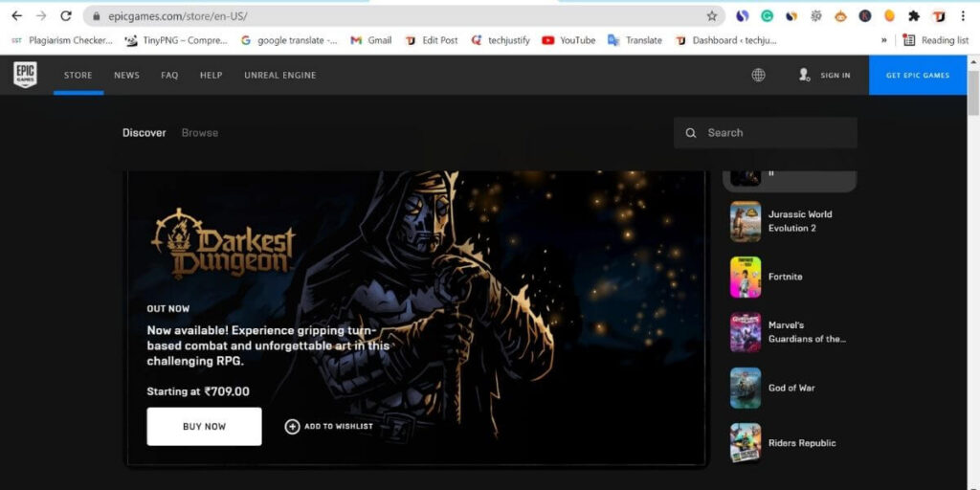Bookmark page using the star icon

point(712,16)
